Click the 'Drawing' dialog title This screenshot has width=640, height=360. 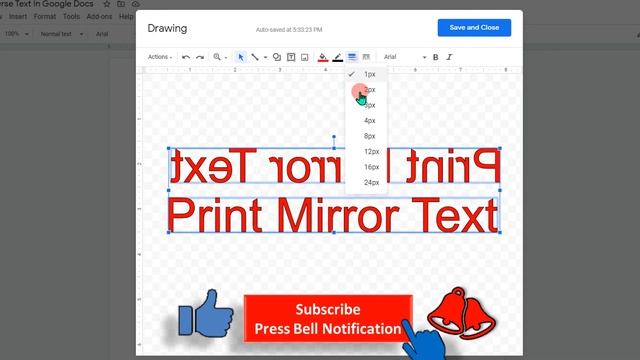pos(167,29)
